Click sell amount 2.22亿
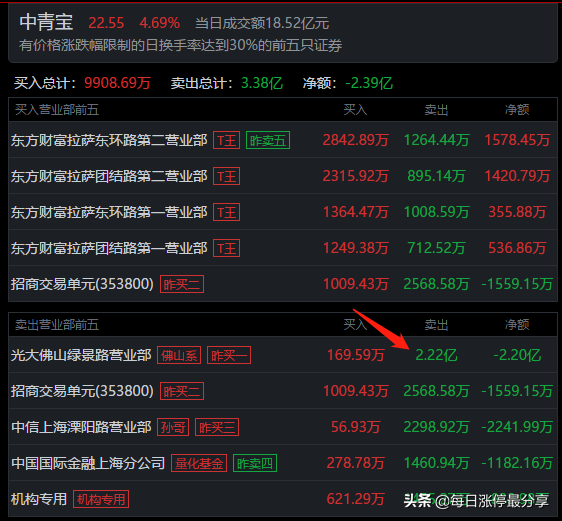Screen dimensions: 562x521 (436, 355)
